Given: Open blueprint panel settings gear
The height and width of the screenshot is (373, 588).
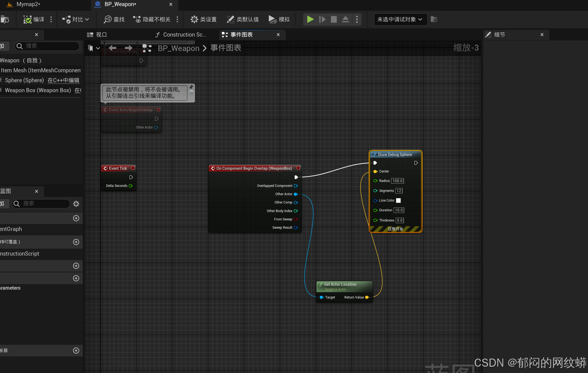Looking at the screenshot, I should (76, 204).
